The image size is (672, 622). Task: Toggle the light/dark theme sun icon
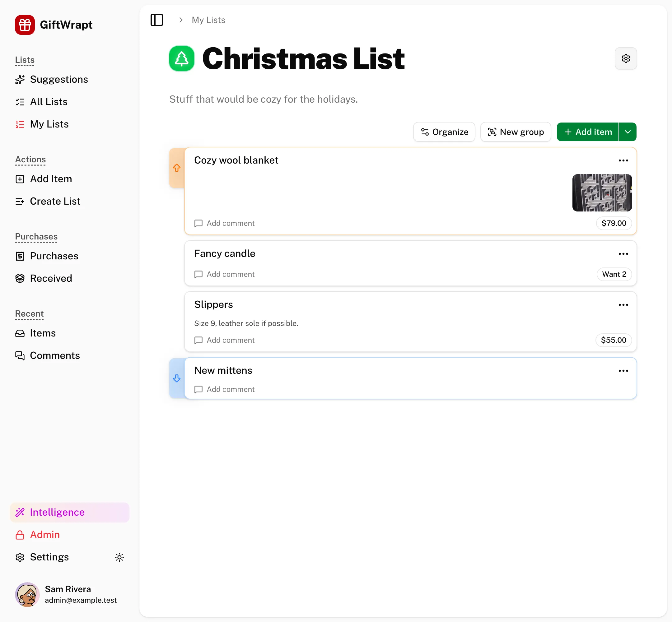(119, 557)
